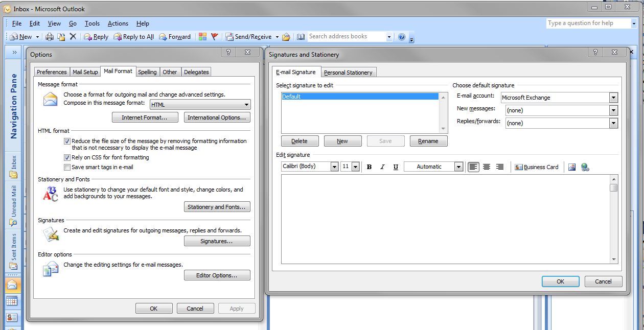Click the International Options button
Image resolution: width=644 pixels, height=330 pixels.
(217, 117)
